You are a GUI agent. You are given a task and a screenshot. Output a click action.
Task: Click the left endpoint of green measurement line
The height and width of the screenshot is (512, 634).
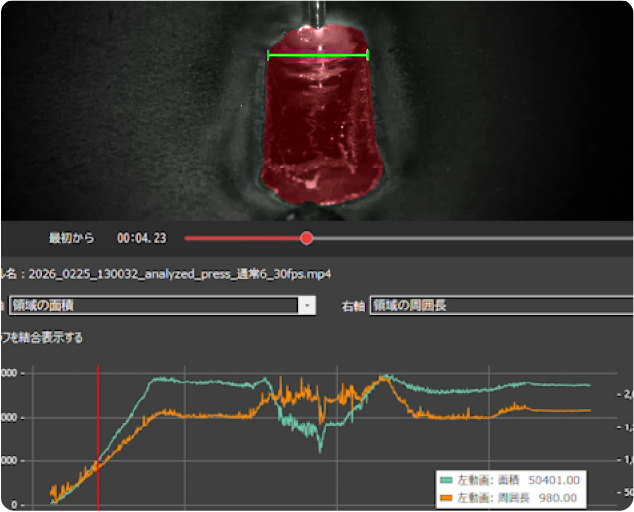click(x=268, y=55)
